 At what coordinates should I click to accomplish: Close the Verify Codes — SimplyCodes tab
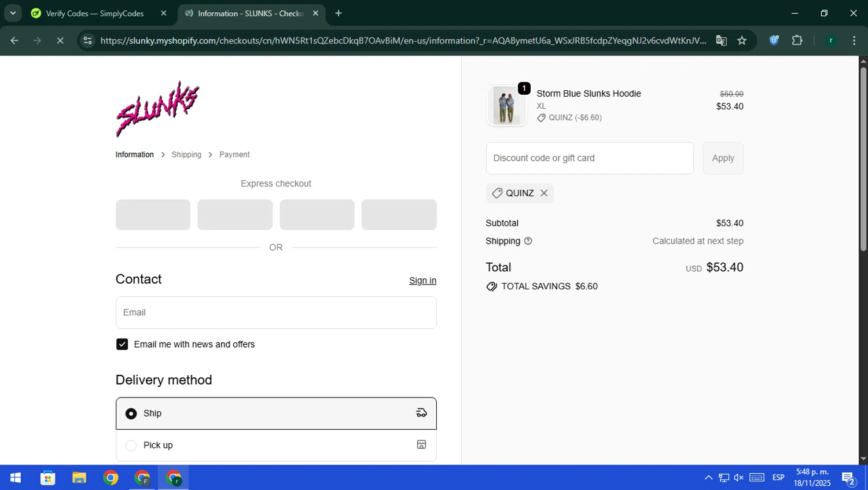[164, 13]
